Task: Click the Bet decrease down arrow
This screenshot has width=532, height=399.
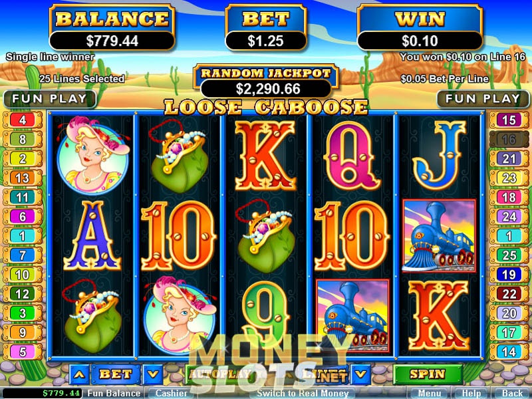Action: pyautogui.click(x=153, y=374)
